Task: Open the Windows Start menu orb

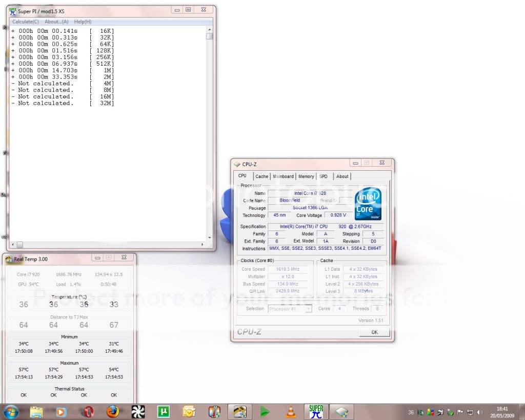Action: (11, 412)
